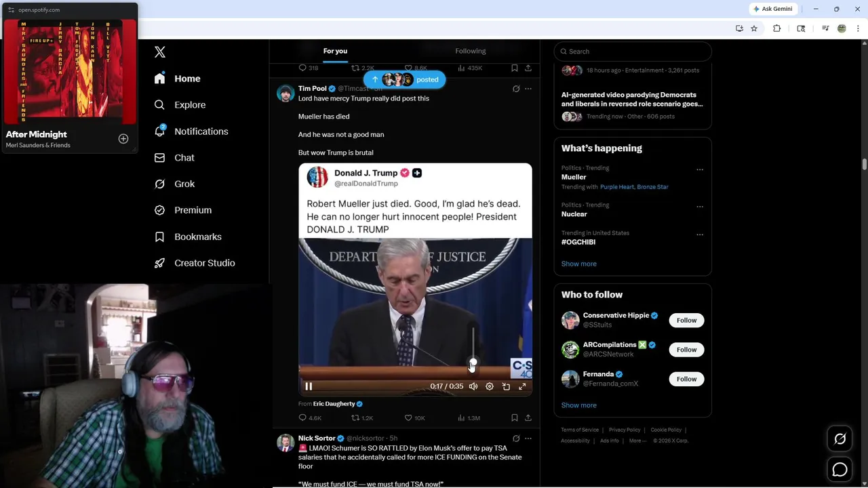Screen dimensions: 868x488
Task: Open more options for Mueller trend
Action: (x=700, y=169)
